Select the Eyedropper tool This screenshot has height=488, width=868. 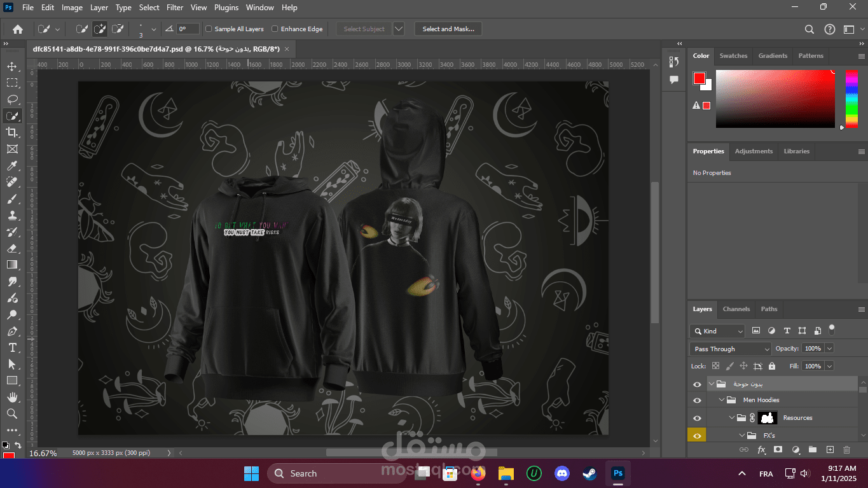[12, 165]
